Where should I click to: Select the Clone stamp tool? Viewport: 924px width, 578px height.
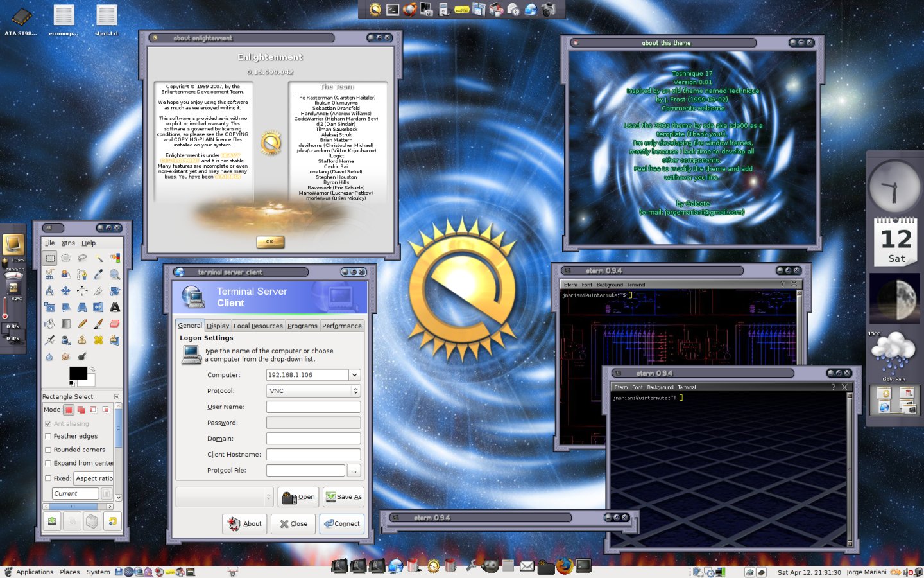click(x=82, y=340)
